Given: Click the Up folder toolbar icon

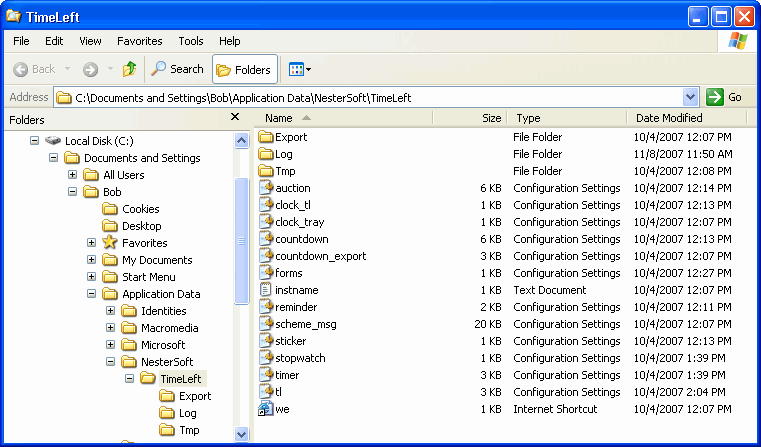Looking at the screenshot, I should (129, 69).
